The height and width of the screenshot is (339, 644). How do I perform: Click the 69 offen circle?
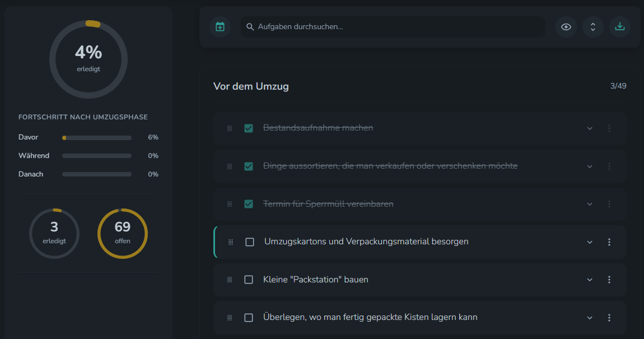[123, 234]
